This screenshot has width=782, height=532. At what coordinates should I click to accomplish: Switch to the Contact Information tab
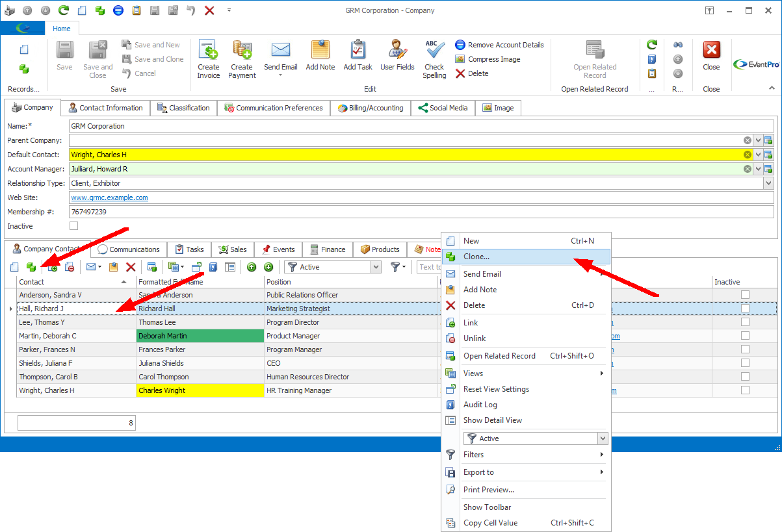click(x=106, y=108)
